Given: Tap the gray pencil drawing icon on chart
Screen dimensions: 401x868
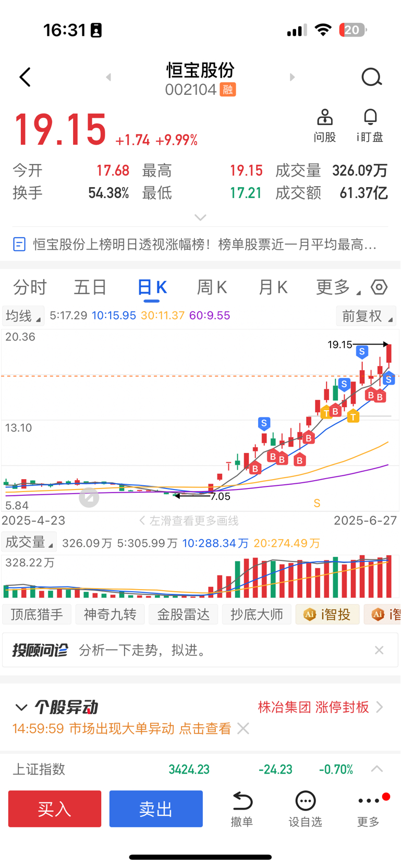Looking at the screenshot, I should pos(89,498).
